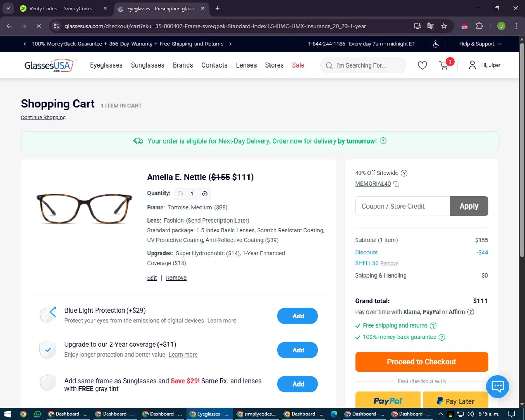Open Windows Start menu
525x420 pixels.
pos(7,414)
